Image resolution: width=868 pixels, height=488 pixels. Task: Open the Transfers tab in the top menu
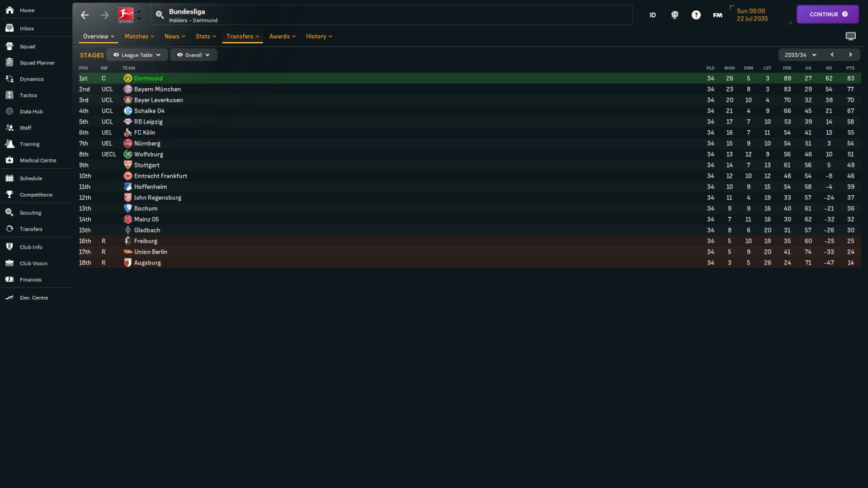[x=242, y=37]
